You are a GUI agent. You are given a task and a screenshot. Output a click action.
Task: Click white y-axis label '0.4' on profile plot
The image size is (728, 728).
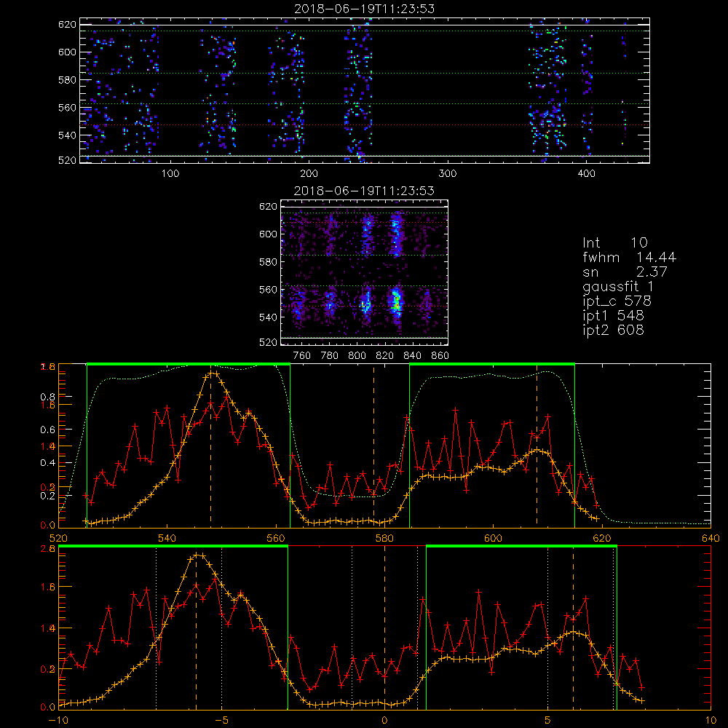(47, 463)
